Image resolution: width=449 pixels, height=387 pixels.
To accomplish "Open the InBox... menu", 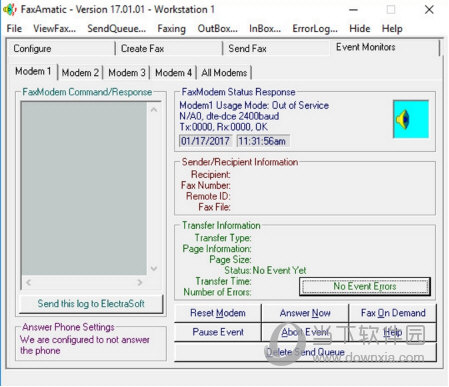I will pos(265,29).
